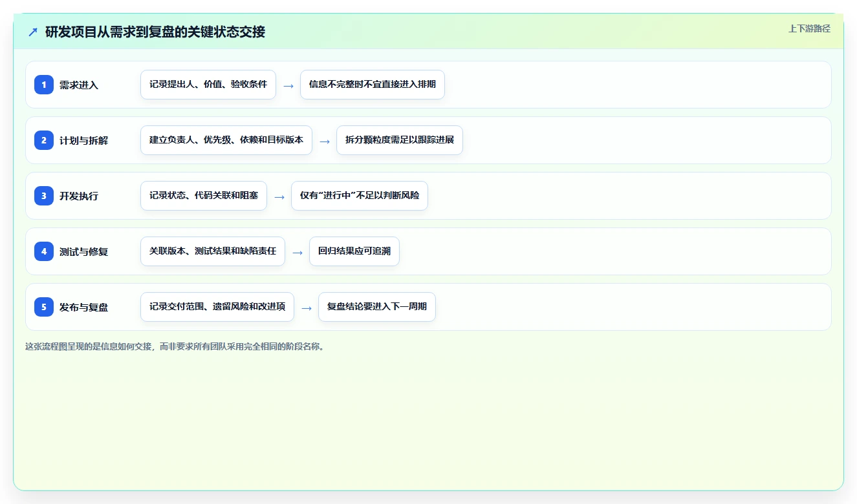This screenshot has height=504, width=857.
Task: Click the 记录交付范围、遗留风险和改进项 box
Action: tap(217, 307)
